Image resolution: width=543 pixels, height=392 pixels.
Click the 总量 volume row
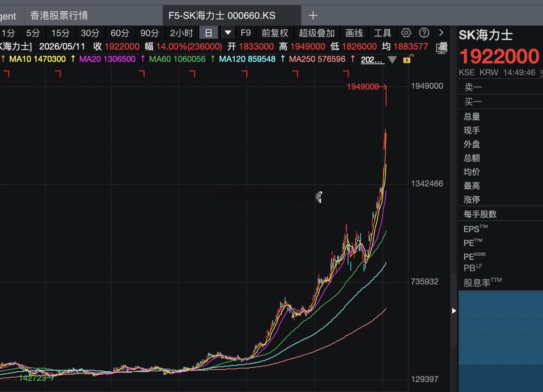tap(501, 116)
